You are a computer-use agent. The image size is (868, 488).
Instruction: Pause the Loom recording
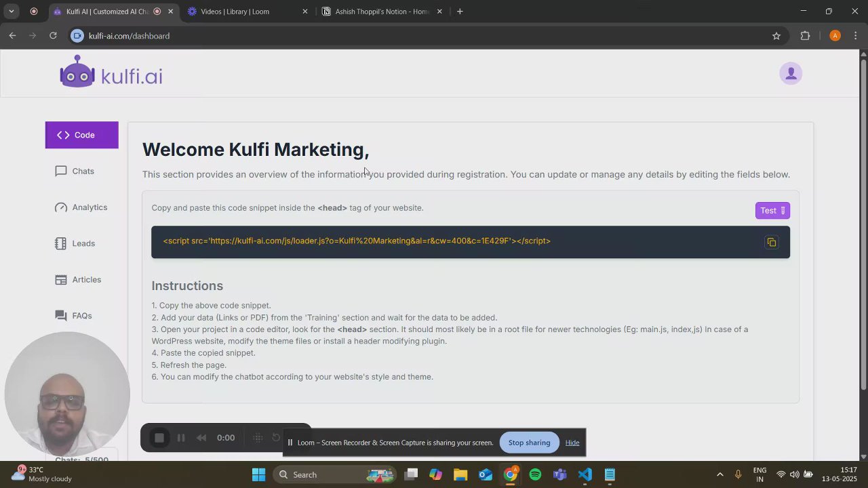click(x=181, y=438)
